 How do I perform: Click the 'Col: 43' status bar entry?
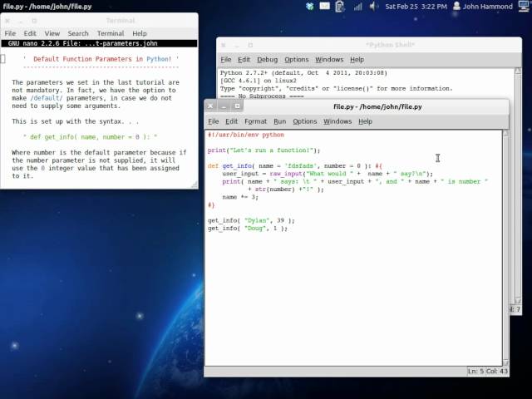click(497, 372)
